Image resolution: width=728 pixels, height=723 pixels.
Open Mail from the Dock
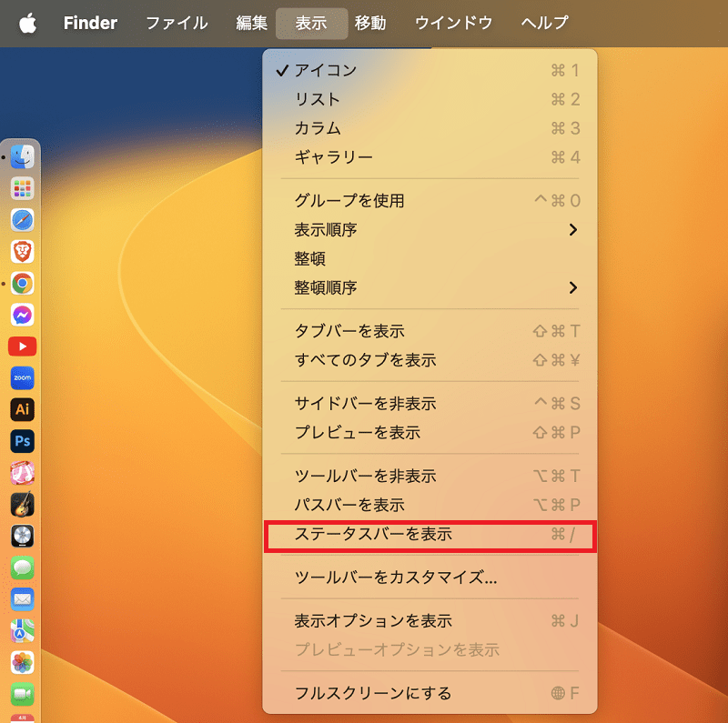pos(22,599)
